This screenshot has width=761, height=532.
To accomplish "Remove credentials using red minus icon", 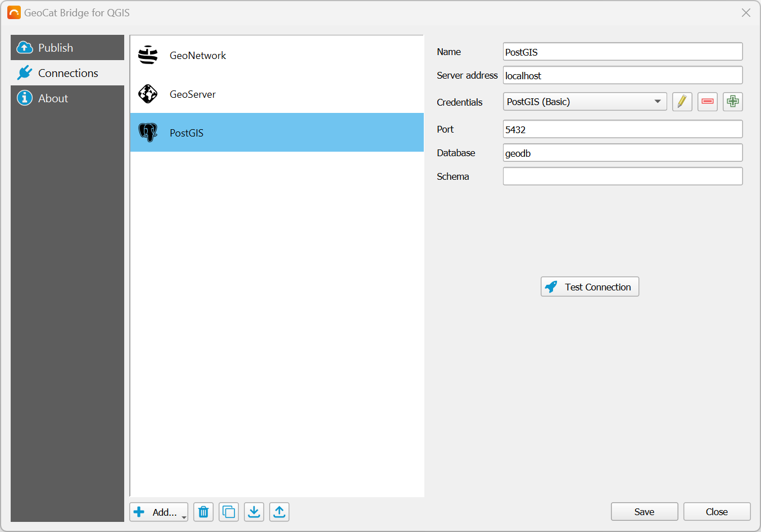I will click(707, 102).
